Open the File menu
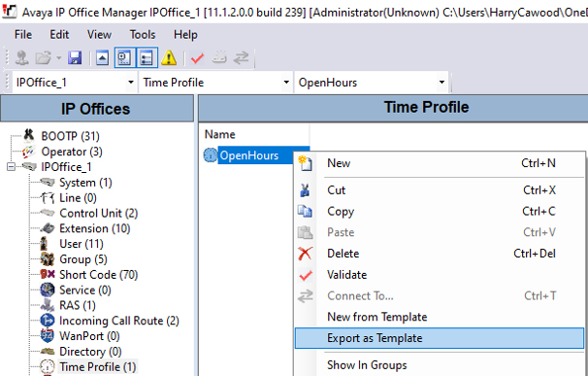Image resolution: width=588 pixels, height=376 pixels. (23, 35)
